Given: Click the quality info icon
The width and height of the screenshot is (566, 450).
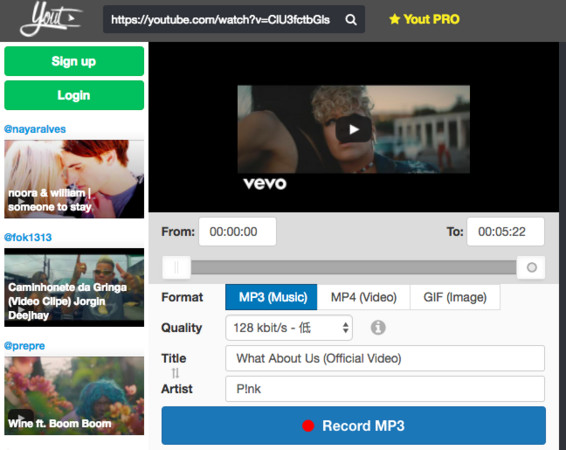Looking at the screenshot, I should (x=378, y=328).
